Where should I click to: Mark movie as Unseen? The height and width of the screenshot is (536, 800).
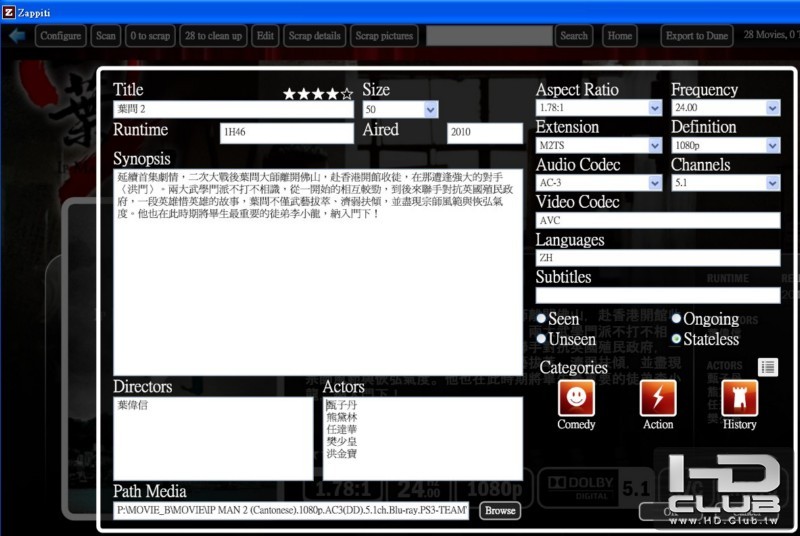coord(541,339)
